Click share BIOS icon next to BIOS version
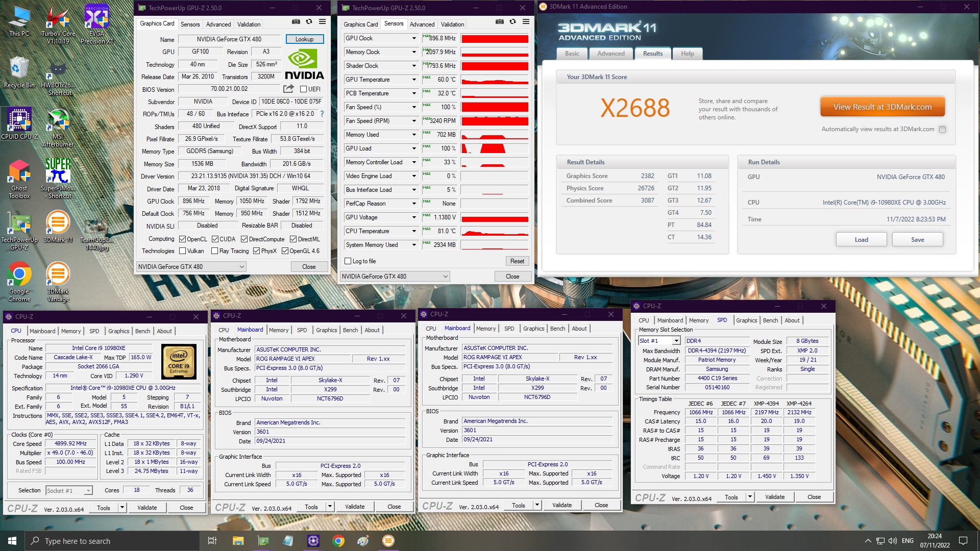 click(288, 89)
